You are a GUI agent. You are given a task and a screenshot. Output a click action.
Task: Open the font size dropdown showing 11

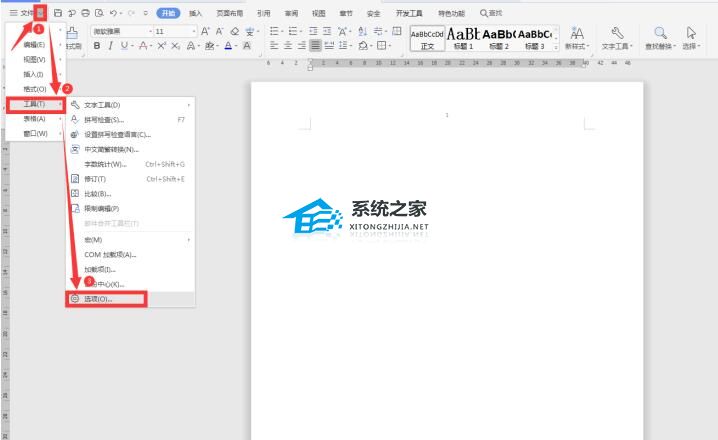(194, 31)
